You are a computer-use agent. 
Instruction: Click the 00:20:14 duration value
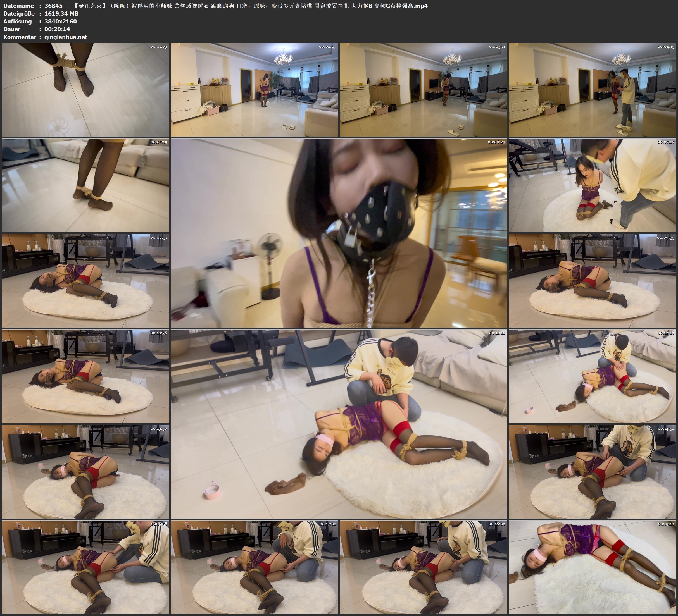pyautogui.click(x=57, y=29)
